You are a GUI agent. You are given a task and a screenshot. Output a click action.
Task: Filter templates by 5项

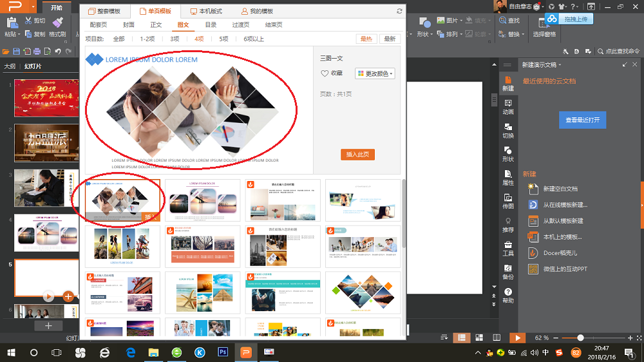223,39
